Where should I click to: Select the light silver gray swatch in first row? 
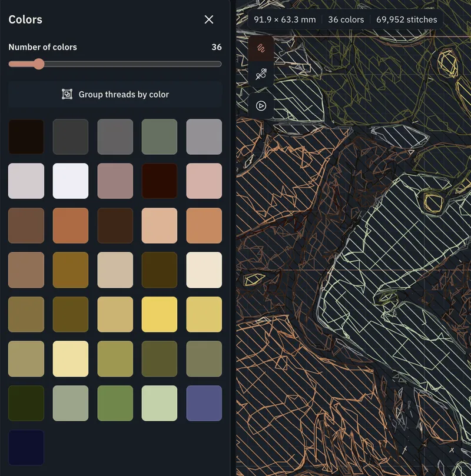point(204,137)
